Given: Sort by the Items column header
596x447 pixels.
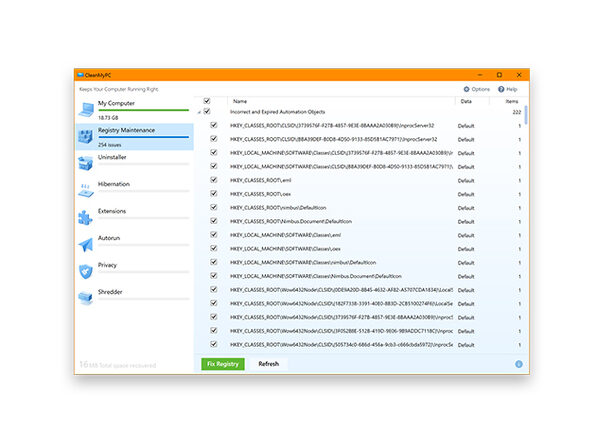Looking at the screenshot, I should coord(512,101).
